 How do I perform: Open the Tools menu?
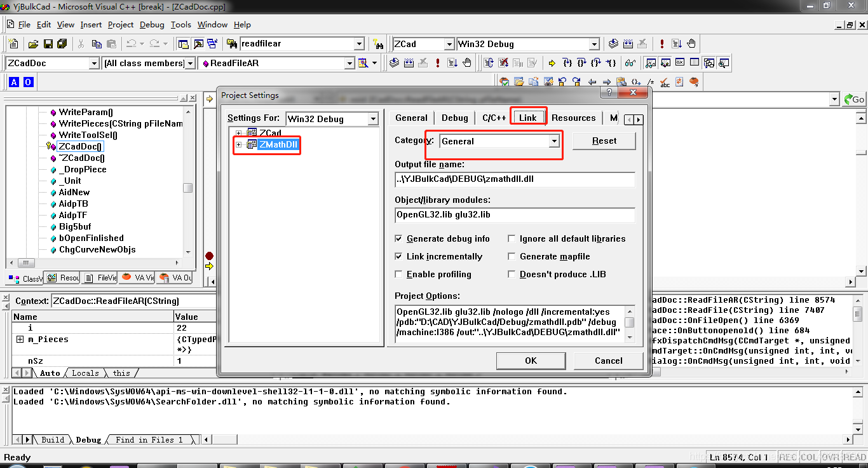pyautogui.click(x=180, y=25)
